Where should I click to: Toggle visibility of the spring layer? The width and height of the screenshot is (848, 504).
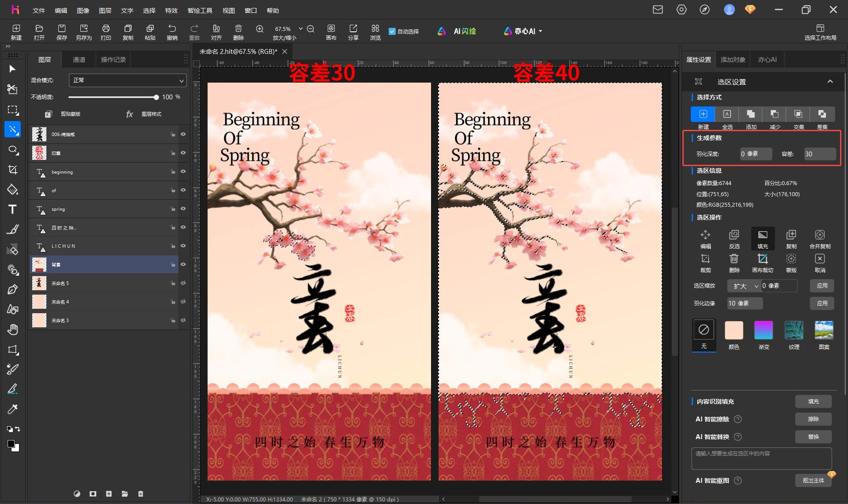183,208
